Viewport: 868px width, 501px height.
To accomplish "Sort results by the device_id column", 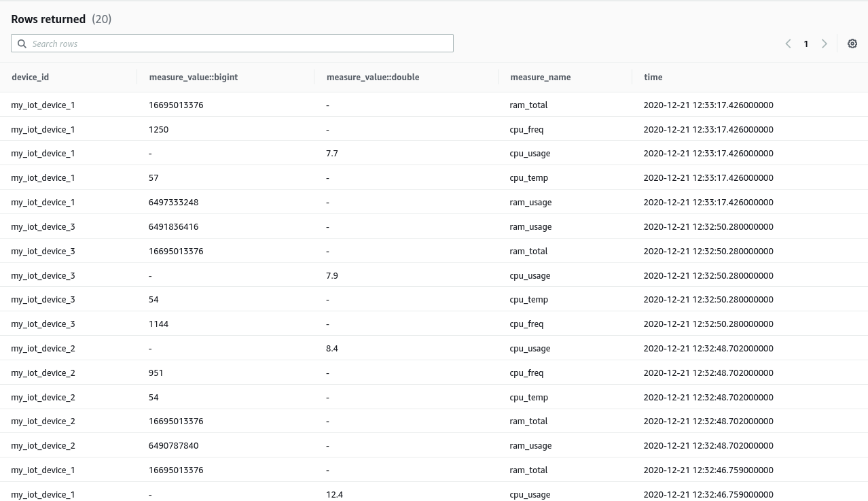I will tap(30, 77).
